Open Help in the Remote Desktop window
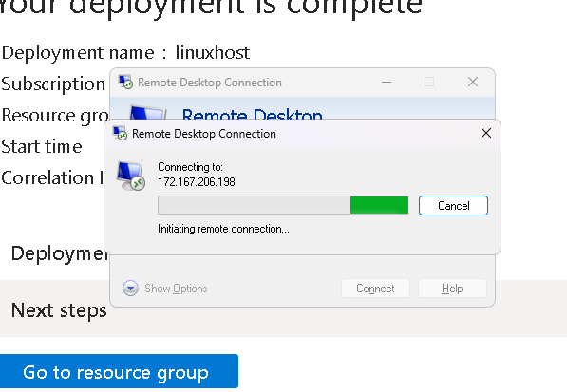Image resolution: width=567 pixels, height=392 pixels. [x=452, y=289]
